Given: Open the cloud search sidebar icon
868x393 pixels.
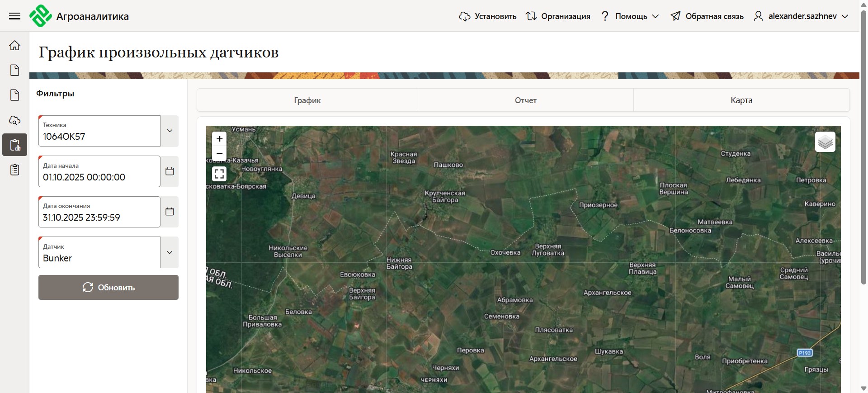Looking at the screenshot, I should [x=15, y=120].
